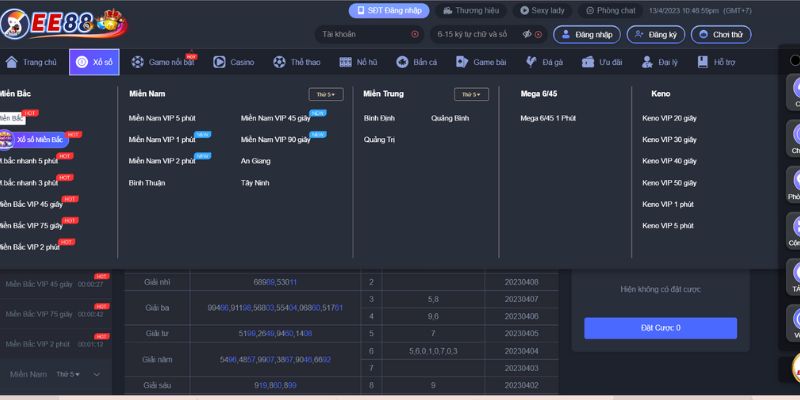The height and width of the screenshot is (400, 800).
Task: Click the Đặt Cược 0 bet button
Action: pos(660,328)
